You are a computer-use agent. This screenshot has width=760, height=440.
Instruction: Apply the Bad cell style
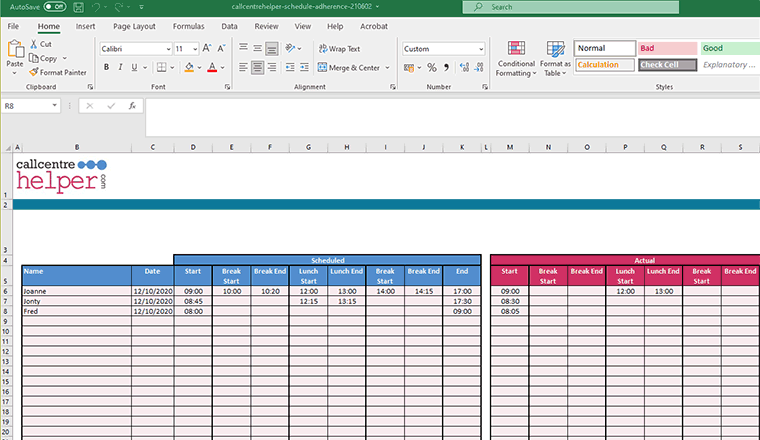pos(667,48)
